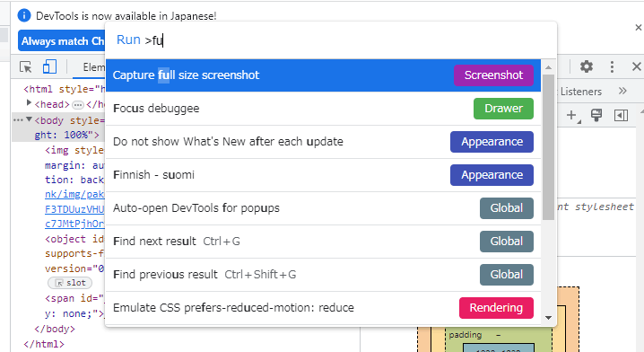Click the ellipsis actions beside body node
The height and width of the screenshot is (352, 644).
[18, 120]
